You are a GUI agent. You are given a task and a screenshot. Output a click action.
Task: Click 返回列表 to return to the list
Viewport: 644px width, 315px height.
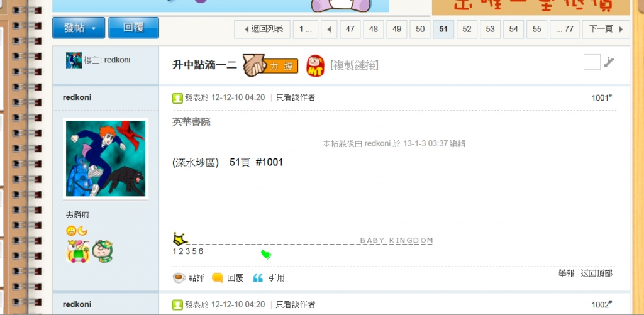(262, 29)
